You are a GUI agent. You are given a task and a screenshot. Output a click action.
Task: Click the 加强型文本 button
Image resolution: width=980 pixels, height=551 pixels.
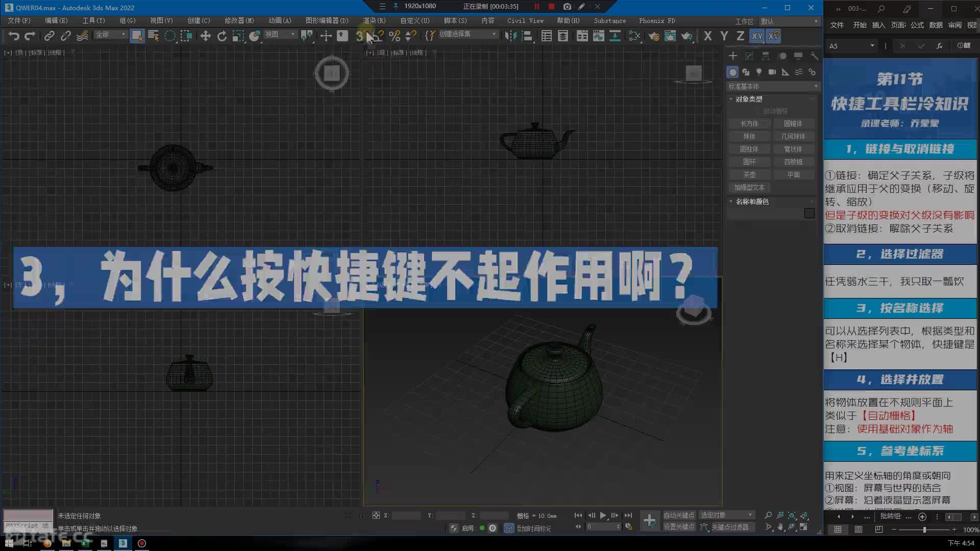[749, 187]
